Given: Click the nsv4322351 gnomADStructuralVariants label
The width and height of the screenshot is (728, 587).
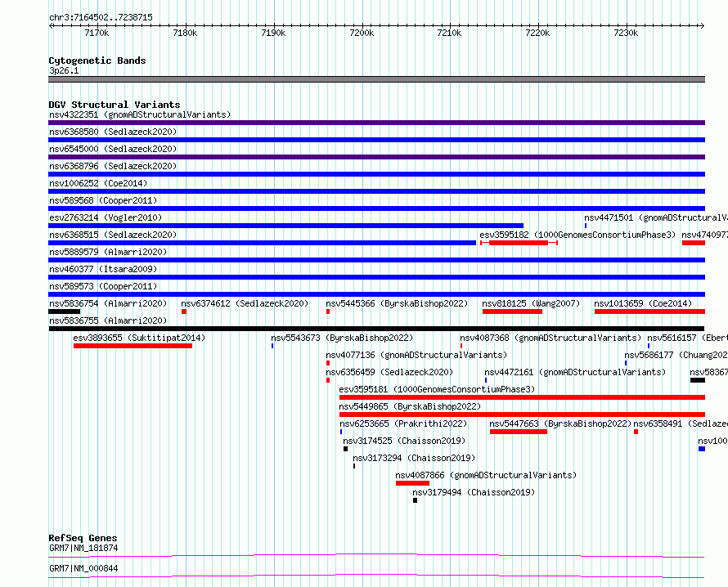Looking at the screenshot, I should tap(140, 114).
